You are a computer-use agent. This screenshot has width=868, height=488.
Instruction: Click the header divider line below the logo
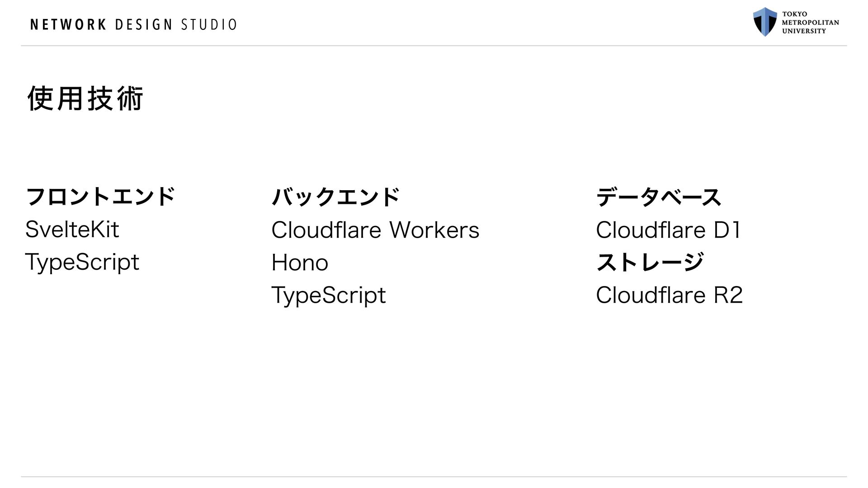(434, 46)
